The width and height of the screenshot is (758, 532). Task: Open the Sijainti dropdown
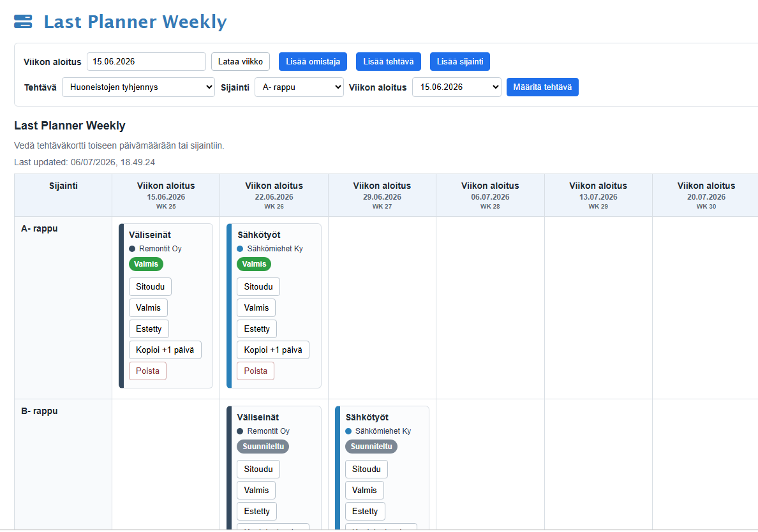tap(299, 87)
